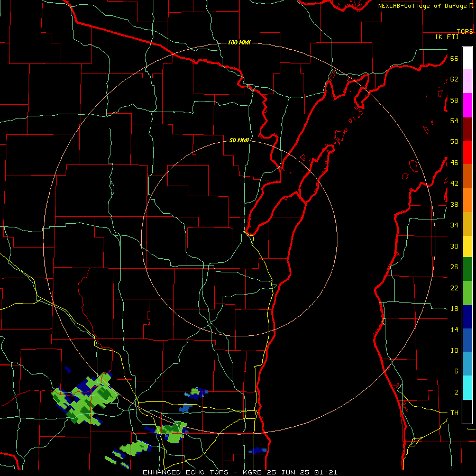Click the navy blue swatch between 18 and 14
Screen dimensions: 476x476
(x=467, y=317)
